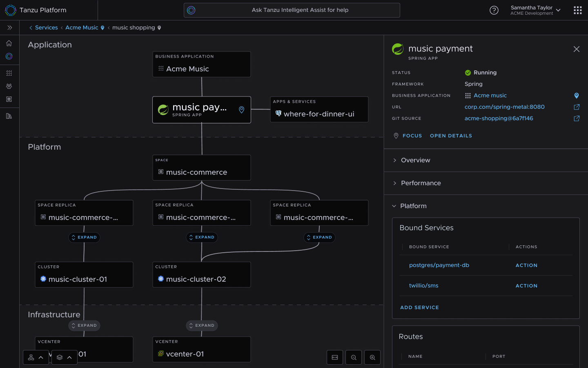Click the Ask Tanzu Intelligent Assist field
The width and height of the screenshot is (588, 368).
(x=292, y=10)
